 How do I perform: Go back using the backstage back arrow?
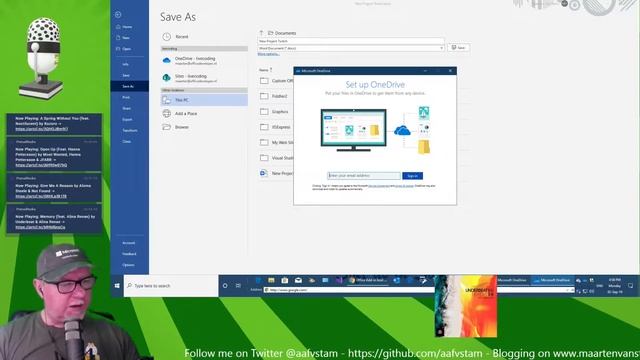118,15
